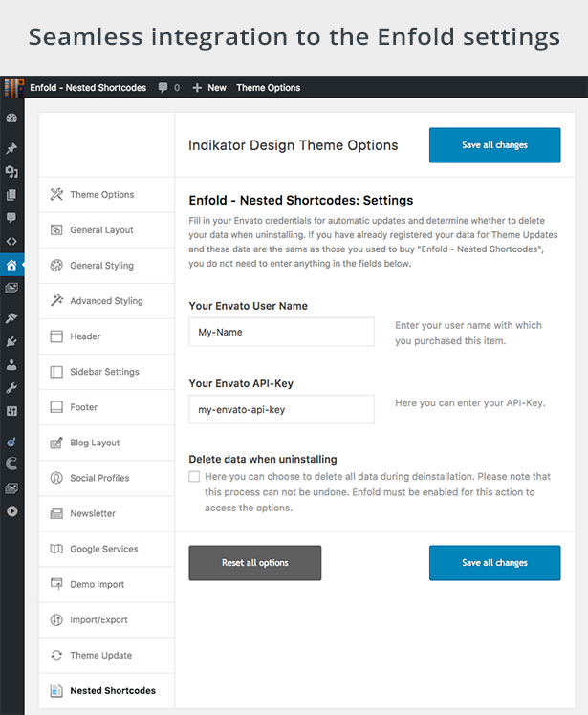
Task: Open Appearance paintbrush icon
Action: pos(11,317)
